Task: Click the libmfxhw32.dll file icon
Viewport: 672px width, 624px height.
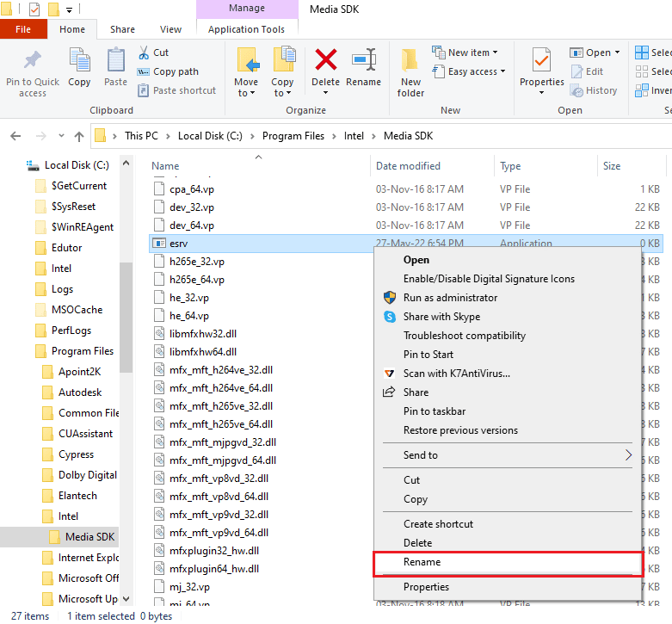Action: (x=159, y=334)
